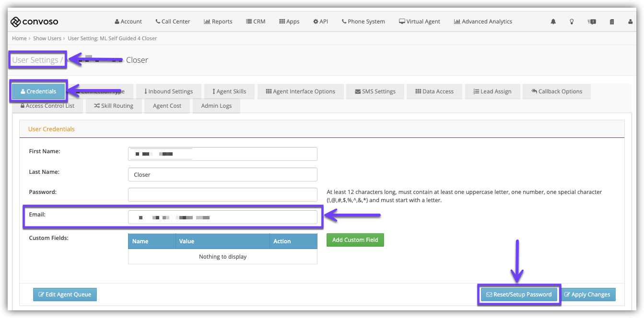The image size is (644, 318).
Task: Click into the Password input field
Action: coord(222,194)
